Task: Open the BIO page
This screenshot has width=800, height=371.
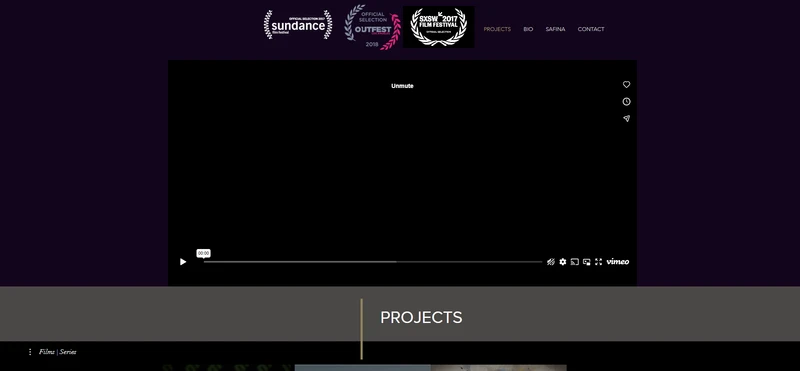Action: (528, 29)
